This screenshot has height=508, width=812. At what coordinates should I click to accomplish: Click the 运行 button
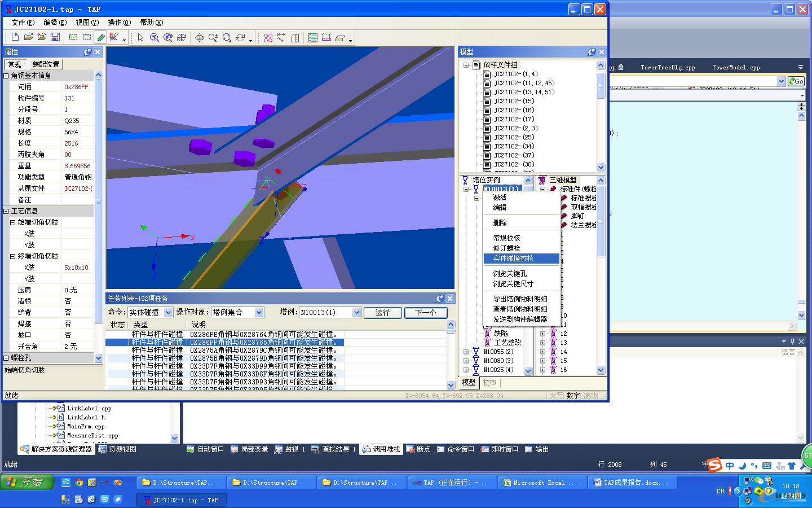point(383,313)
